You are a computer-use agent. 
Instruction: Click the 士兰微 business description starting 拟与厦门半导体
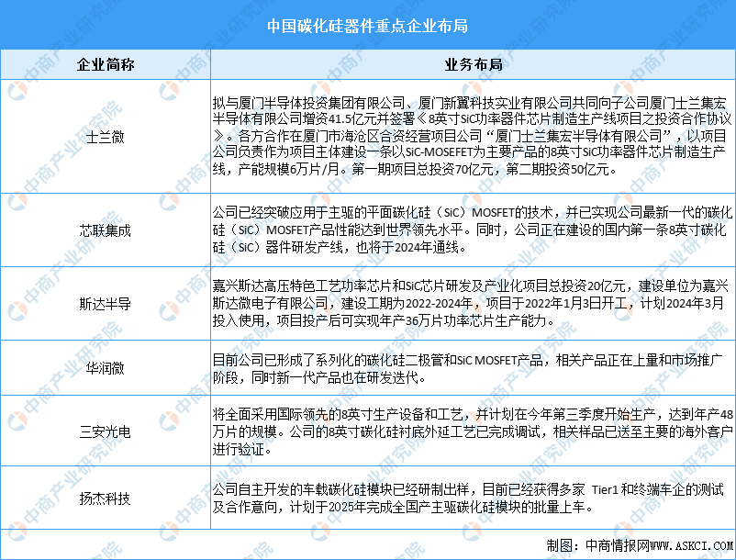[x=473, y=136]
